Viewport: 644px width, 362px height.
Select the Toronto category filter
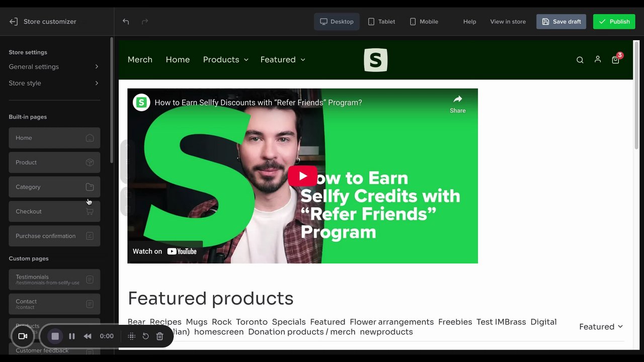252,322
